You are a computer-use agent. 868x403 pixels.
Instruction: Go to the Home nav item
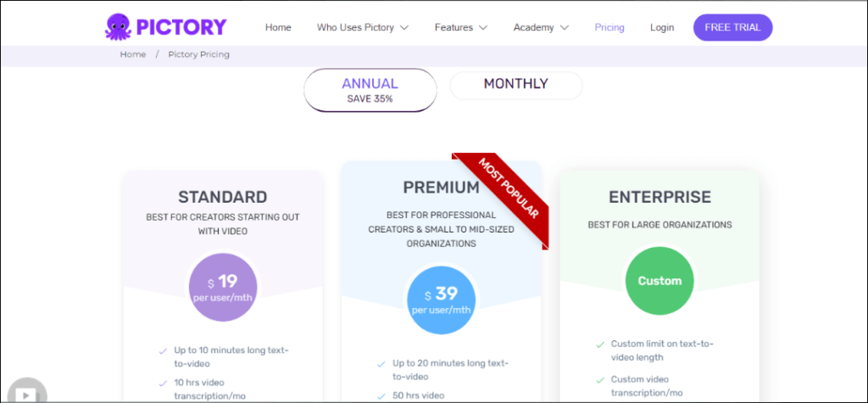coord(278,27)
